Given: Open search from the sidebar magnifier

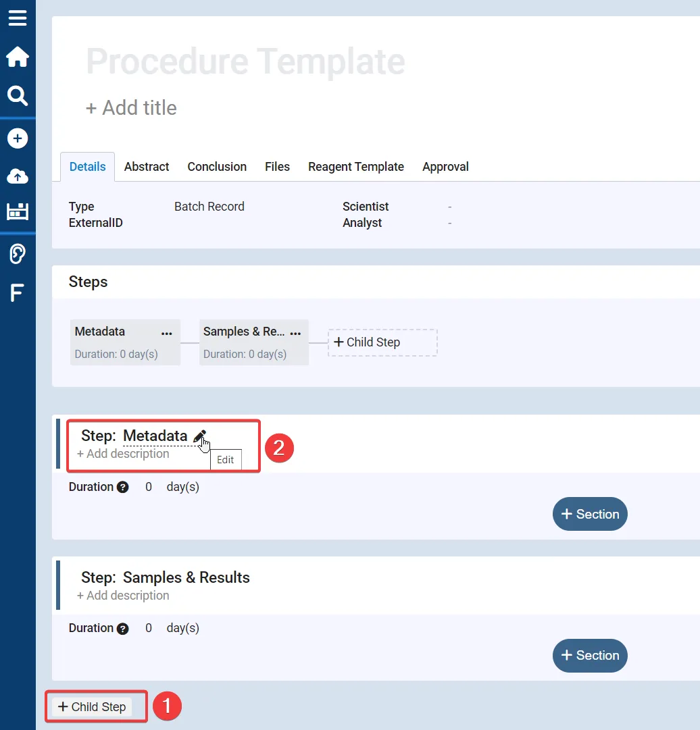Looking at the screenshot, I should [18, 96].
